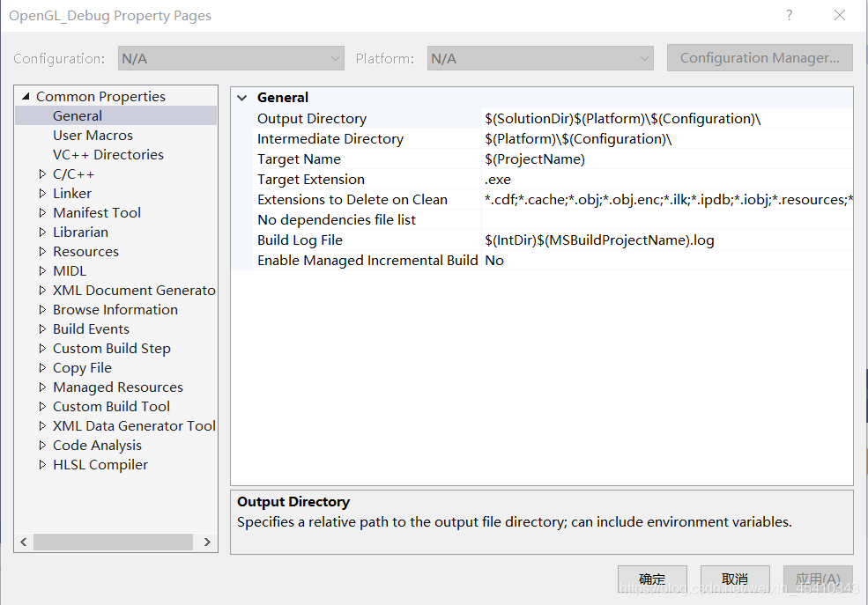Open VC++ Directories page
The image size is (868, 605).
click(x=108, y=154)
